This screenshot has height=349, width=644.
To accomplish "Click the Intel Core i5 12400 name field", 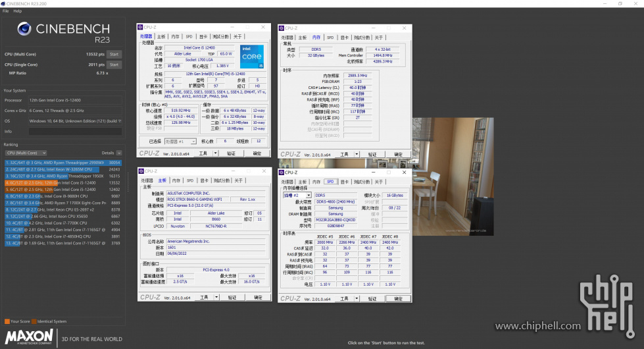I will point(199,47).
